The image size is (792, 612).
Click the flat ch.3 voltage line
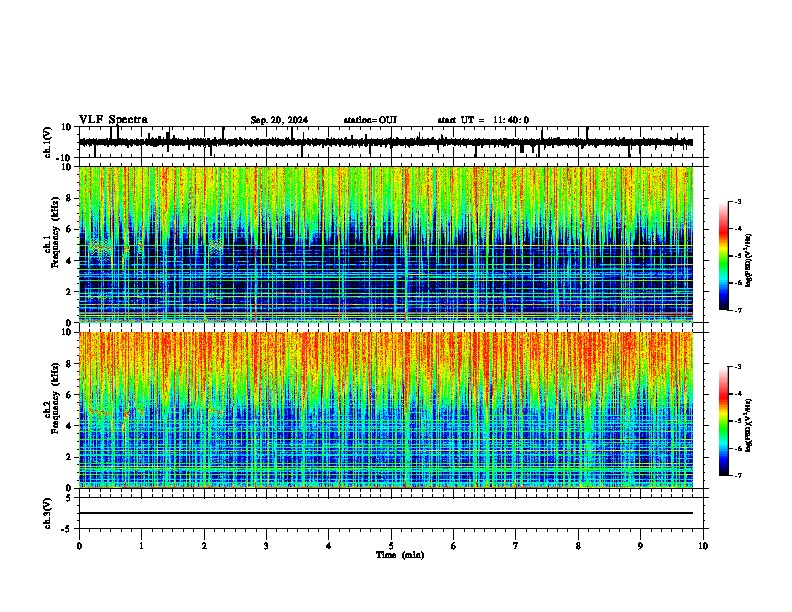pyautogui.click(x=386, y=513)
